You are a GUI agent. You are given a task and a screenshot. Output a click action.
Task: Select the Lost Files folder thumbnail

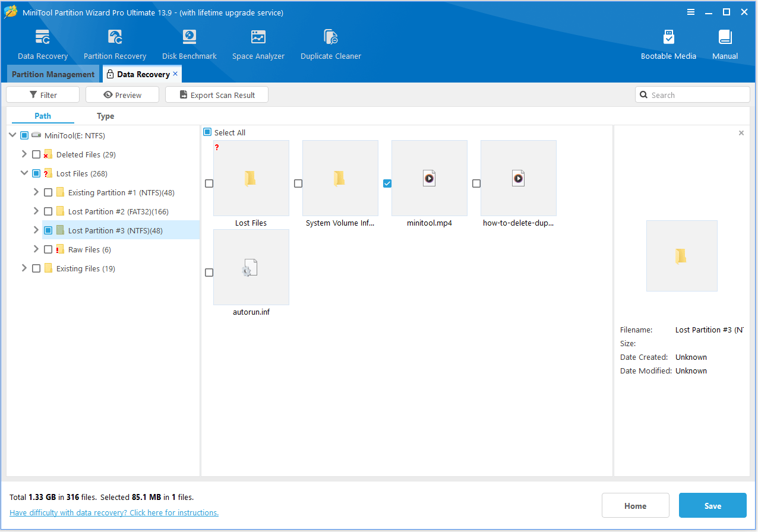[x=251, y=178]
